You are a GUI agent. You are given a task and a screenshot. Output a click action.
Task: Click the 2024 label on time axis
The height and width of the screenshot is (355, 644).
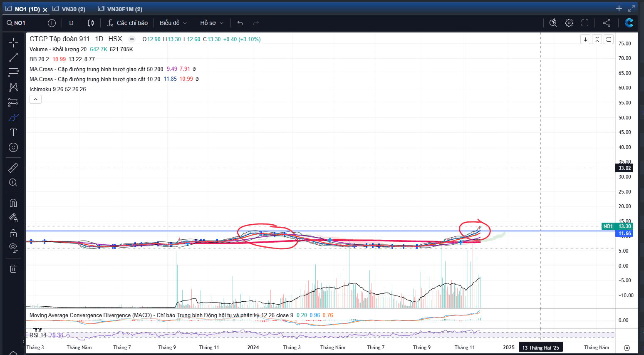click(x=253, y=348)
